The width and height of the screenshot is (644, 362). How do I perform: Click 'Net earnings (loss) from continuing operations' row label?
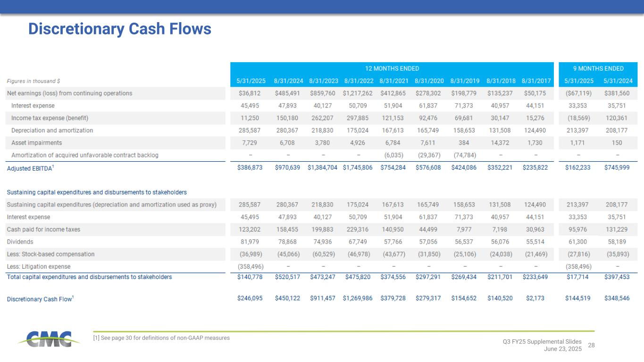click(x=69, y=93)
